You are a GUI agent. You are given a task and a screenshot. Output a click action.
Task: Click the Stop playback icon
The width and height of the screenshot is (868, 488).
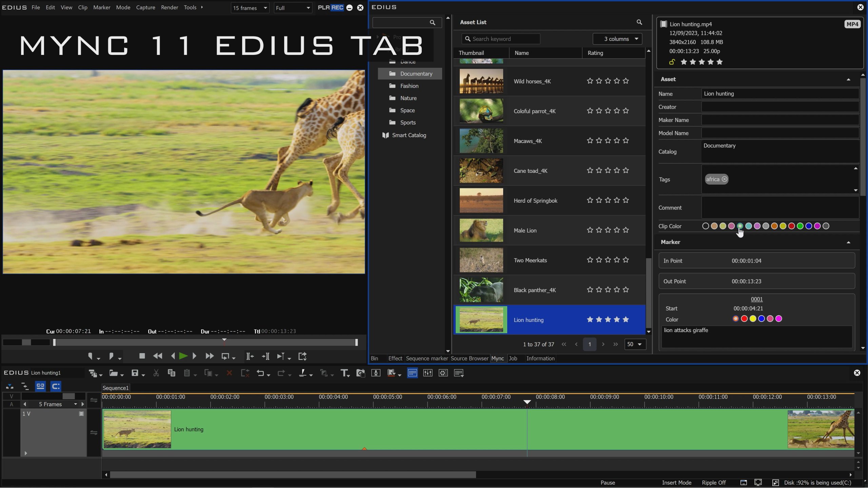click(x=142, y=356)
